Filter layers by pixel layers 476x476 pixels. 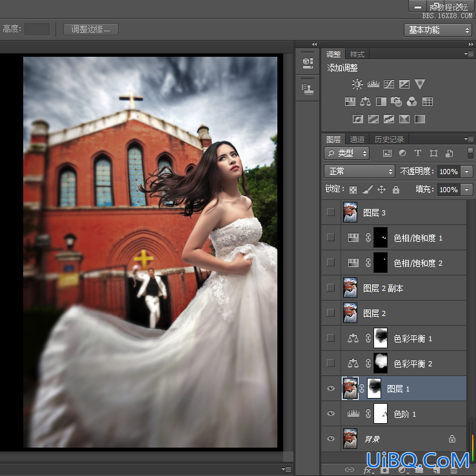(387, 154)
